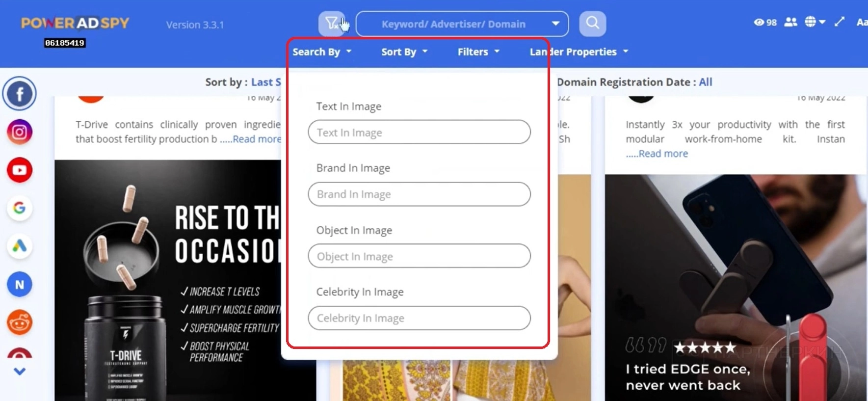
Task: Click into the Celebrity In Image field
Action: tap(419, 318)
